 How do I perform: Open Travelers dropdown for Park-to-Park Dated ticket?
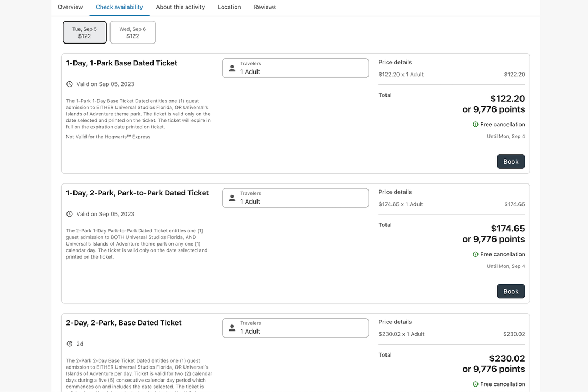pos(295,198)
